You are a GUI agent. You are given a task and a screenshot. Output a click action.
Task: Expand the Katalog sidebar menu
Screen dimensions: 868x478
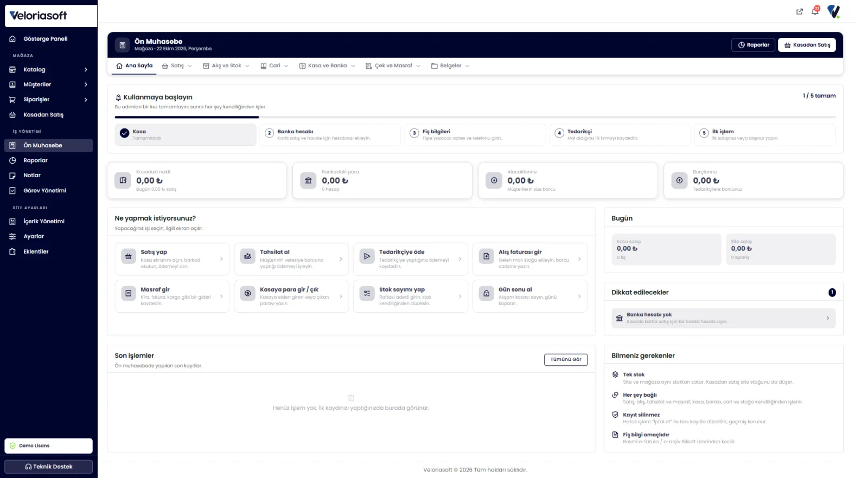tap(49, 69)
